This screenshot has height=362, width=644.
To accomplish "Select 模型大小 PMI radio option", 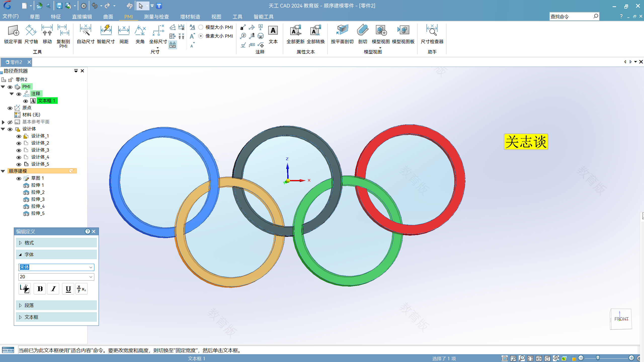I will point(201,27).
